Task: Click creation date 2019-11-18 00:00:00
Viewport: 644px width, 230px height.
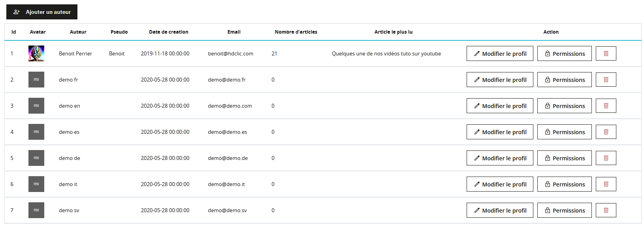Action: [x=165, y=53]
